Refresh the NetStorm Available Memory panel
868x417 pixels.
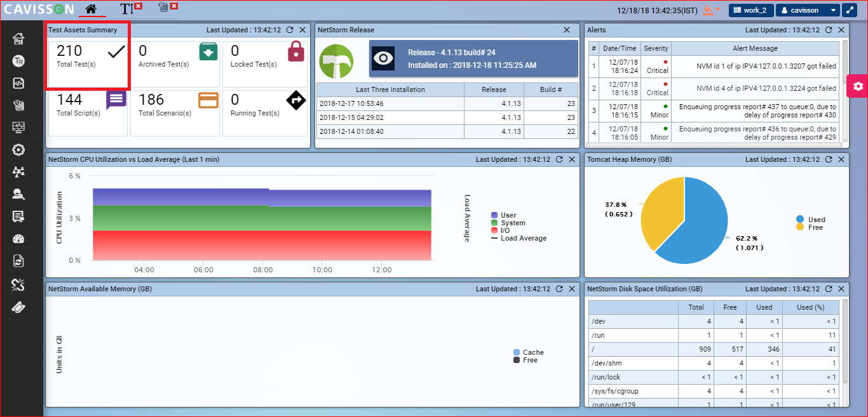[559, 289]
